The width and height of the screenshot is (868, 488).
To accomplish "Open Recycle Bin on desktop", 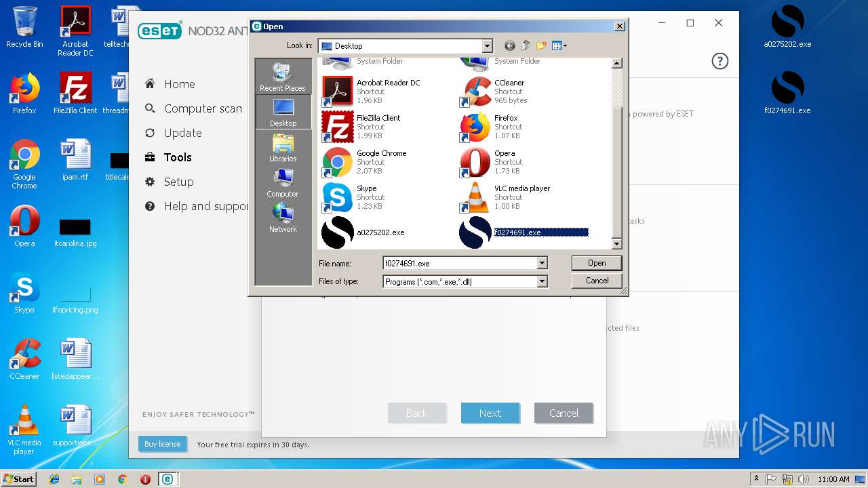I will [x=24, y=27].
